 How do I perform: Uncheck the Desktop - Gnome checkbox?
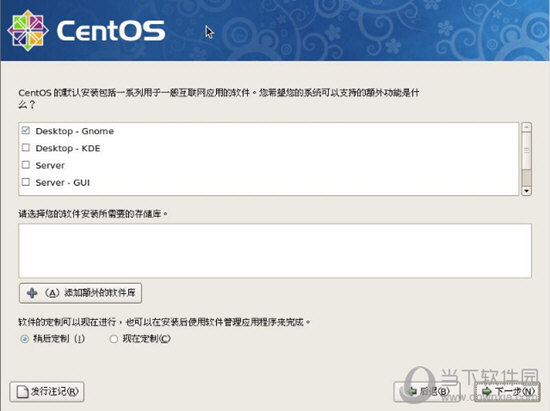26,130
